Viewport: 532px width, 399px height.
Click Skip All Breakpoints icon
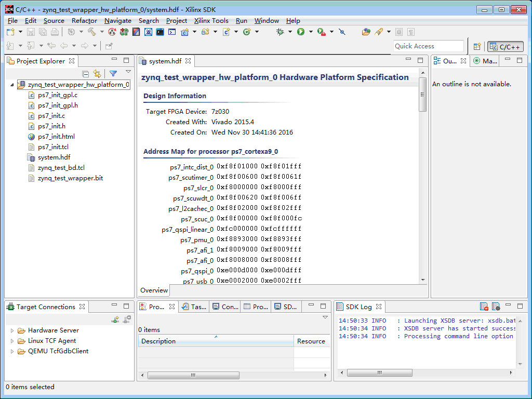pyautogui.click(x=342, y=32)
